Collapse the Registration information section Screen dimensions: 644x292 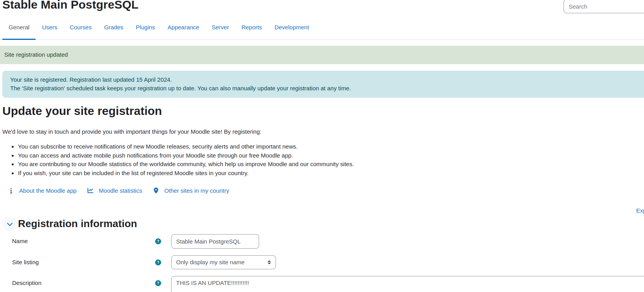click(9, 224)
